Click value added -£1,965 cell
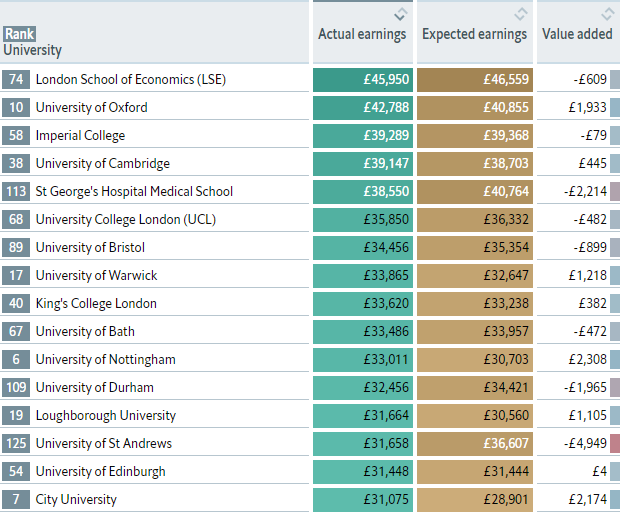 [578, 387]
